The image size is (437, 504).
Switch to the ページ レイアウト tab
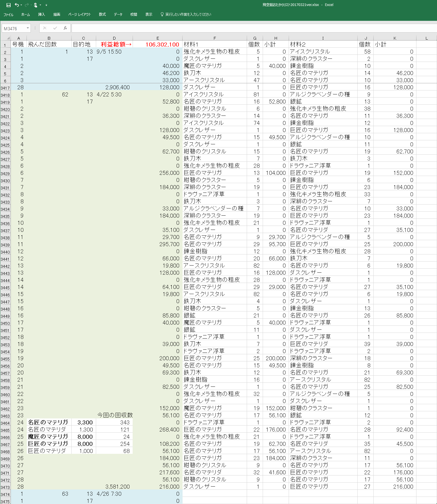click(x=79, y=14)
